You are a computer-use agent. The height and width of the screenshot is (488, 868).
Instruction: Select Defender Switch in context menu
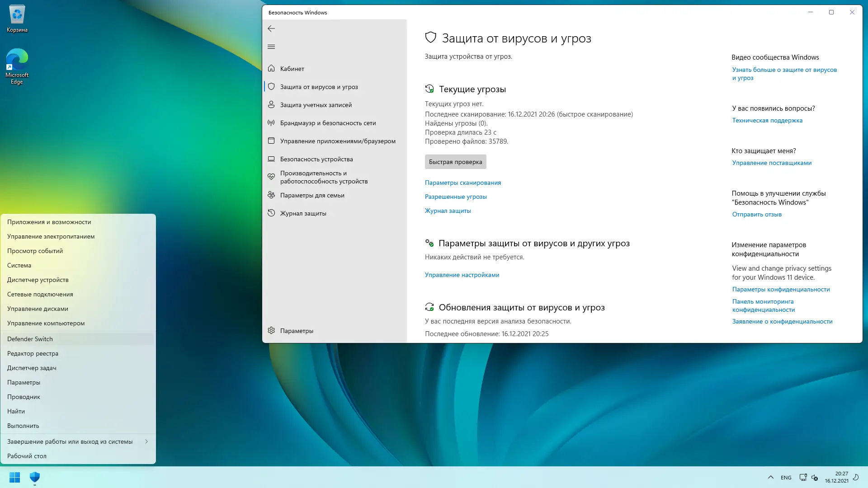[30, 339]
